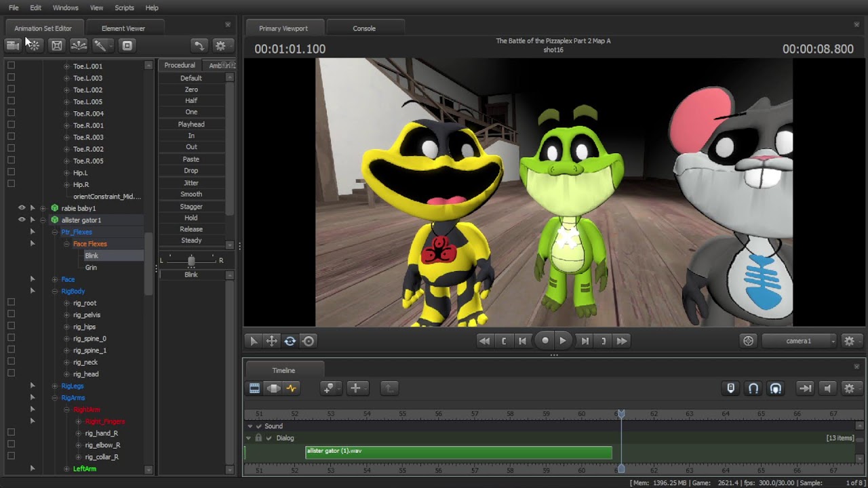868x488 pixels.
Task: Tick the checkbox next to rig_root
Action: click(x=11, y=303)
